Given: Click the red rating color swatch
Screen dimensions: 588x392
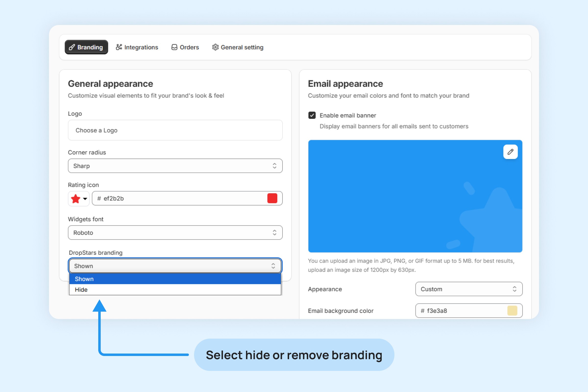Looking at the screenshot, I should pos(272,198).
